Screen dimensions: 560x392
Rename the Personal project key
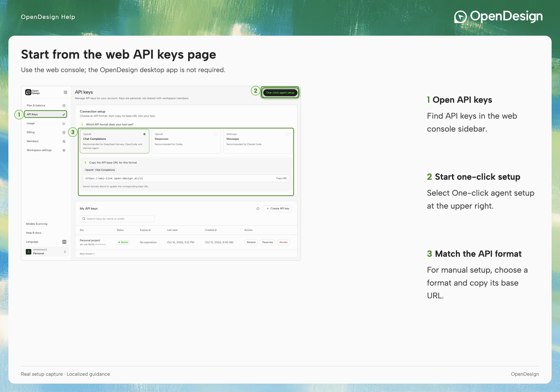click(x=251, y=242)
